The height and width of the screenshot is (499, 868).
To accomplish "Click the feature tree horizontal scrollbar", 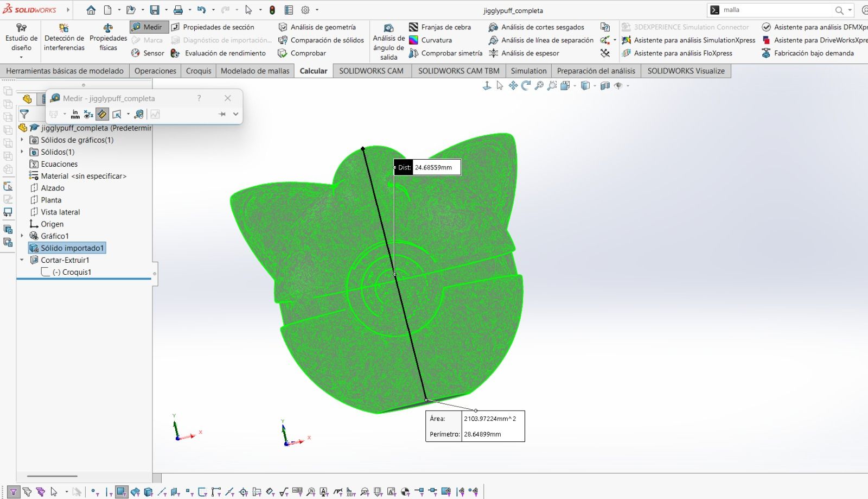I will click(x=53, y=476).
